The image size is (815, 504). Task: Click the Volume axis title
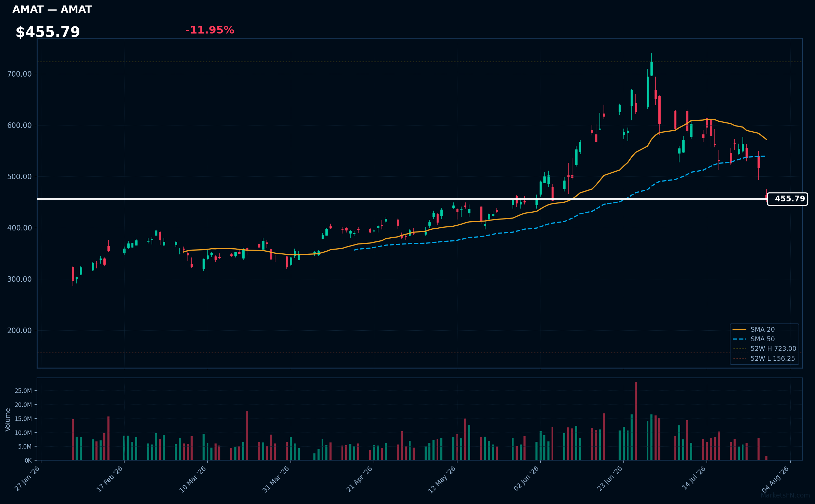8,420
